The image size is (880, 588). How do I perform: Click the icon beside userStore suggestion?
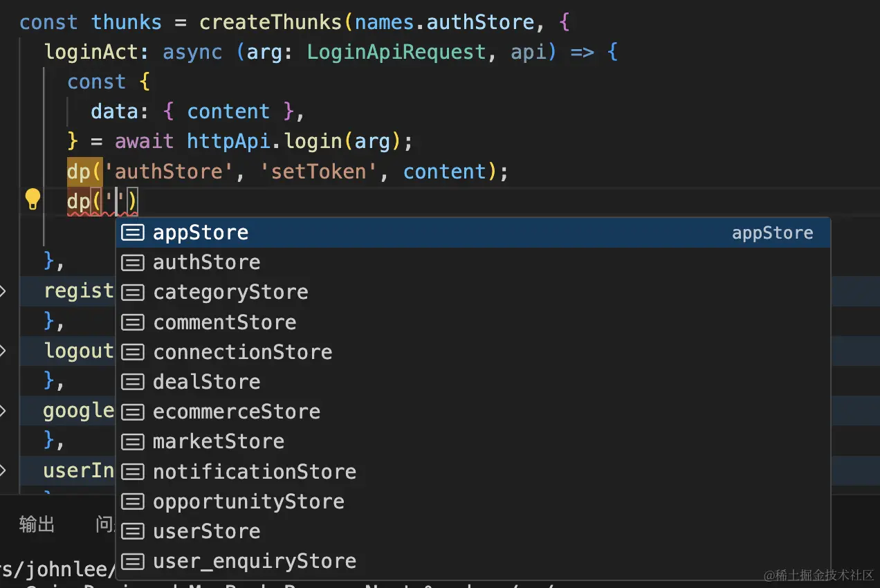(x=133, y=531)
